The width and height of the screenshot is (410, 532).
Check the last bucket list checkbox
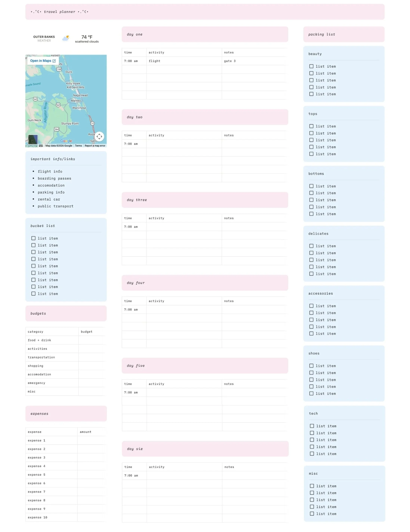(x=33, y=294)
